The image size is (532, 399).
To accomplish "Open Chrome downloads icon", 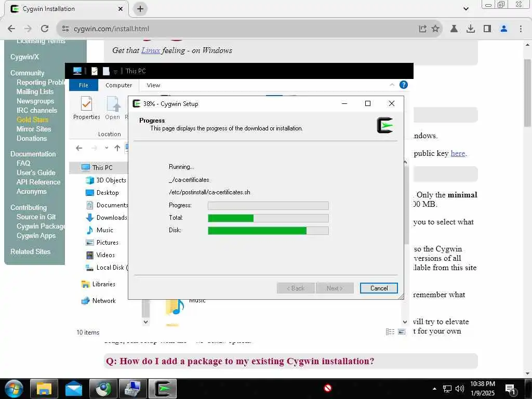I will pyautogui.click(x=471, y=29).
